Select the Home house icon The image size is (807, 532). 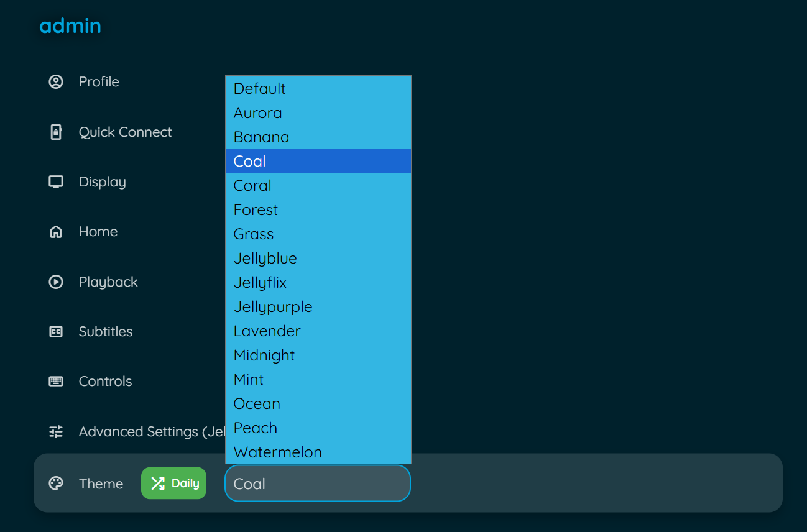coord(56,231)
